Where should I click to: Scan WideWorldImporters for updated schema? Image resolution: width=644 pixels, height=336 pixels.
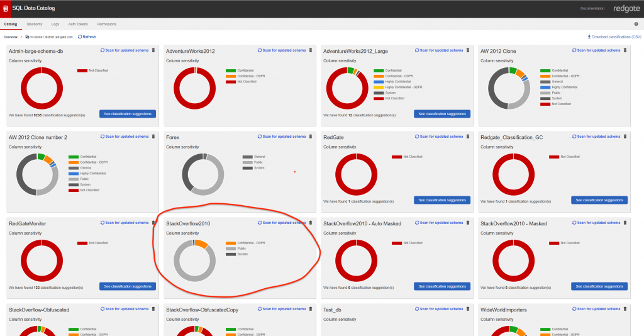[x=596, y=309]
